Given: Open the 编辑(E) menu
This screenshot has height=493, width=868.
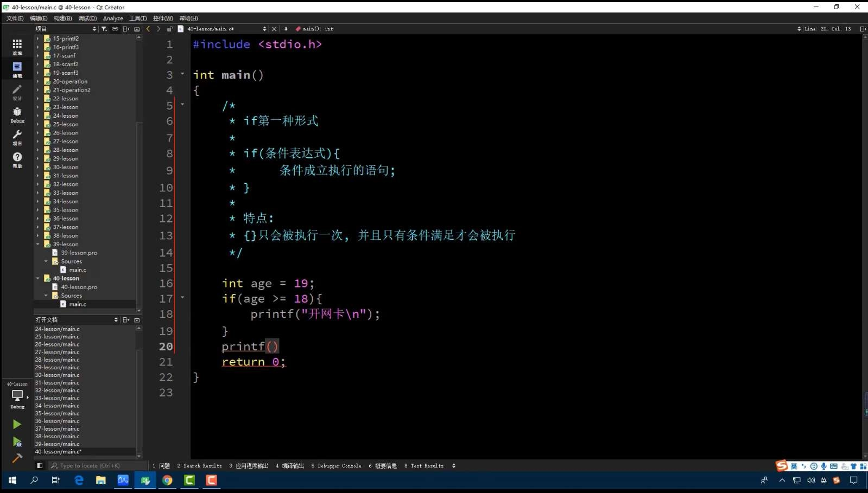Looking at the screenshot, I should 39,18.
